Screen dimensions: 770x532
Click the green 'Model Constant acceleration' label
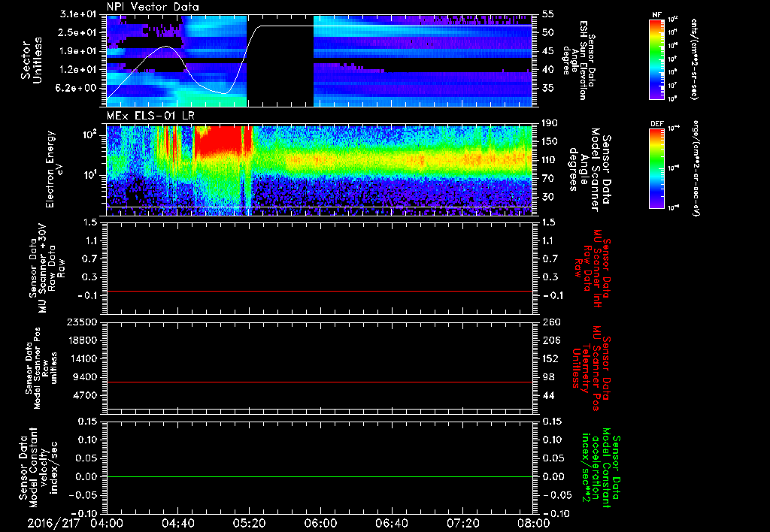point(601,468)
